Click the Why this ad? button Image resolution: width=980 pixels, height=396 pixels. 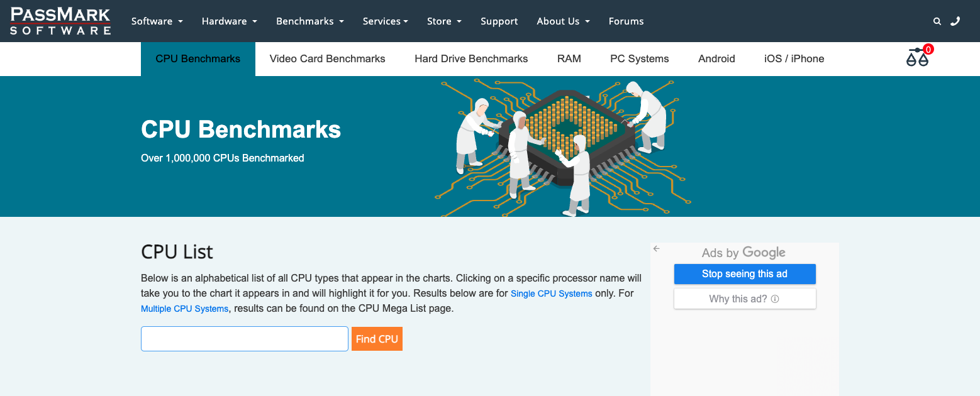tap(745, 299)
